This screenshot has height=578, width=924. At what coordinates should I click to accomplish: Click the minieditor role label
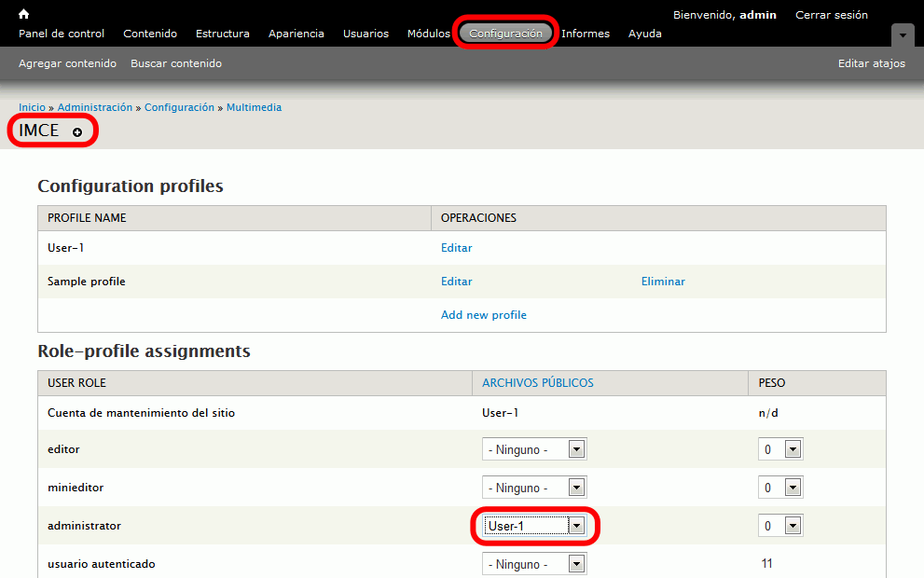(76, 488)
